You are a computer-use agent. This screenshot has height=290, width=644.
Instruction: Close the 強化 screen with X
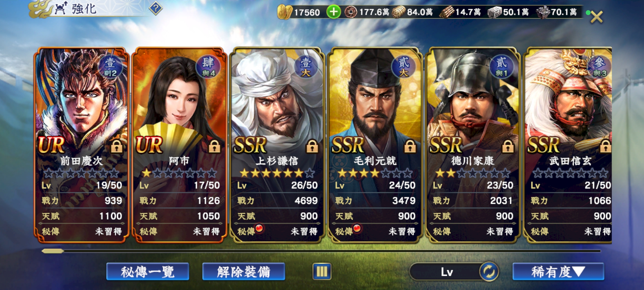click(597, 17)
